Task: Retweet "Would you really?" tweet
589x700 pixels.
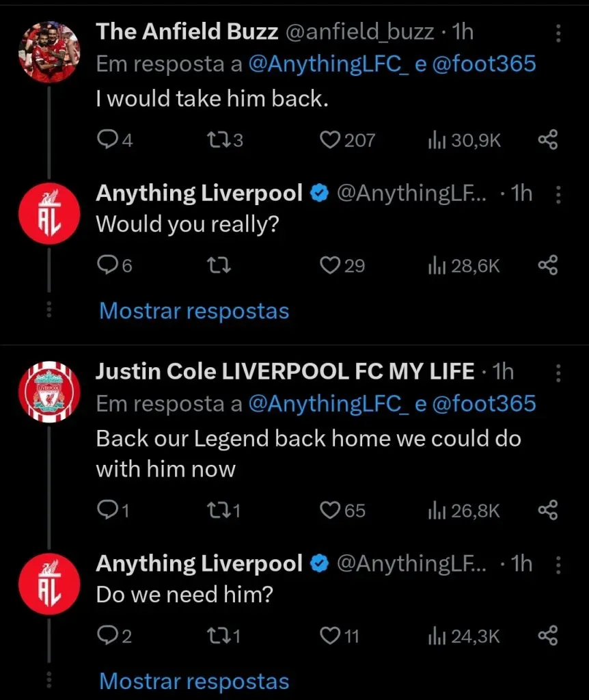Action: point(219,265)
